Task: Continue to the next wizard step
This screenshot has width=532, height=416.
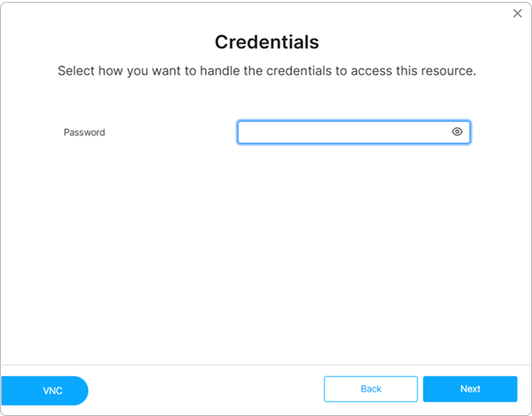Action: [470, 389]
